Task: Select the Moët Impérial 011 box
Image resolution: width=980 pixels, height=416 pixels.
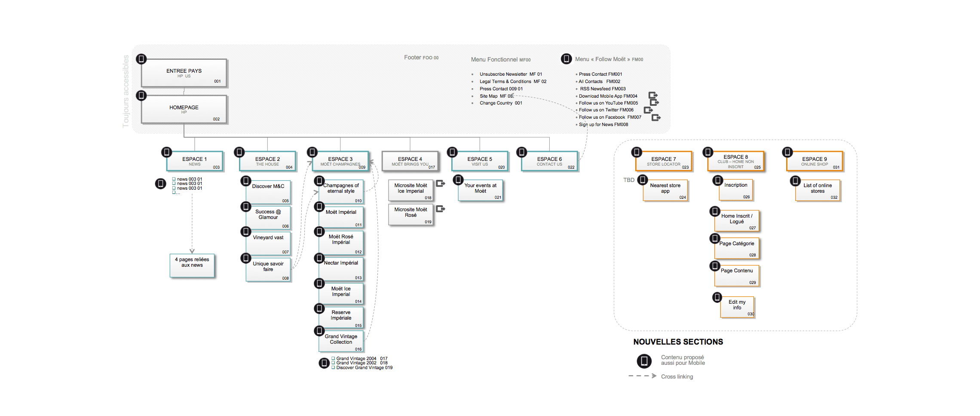Action: click(x=341, y=217)
